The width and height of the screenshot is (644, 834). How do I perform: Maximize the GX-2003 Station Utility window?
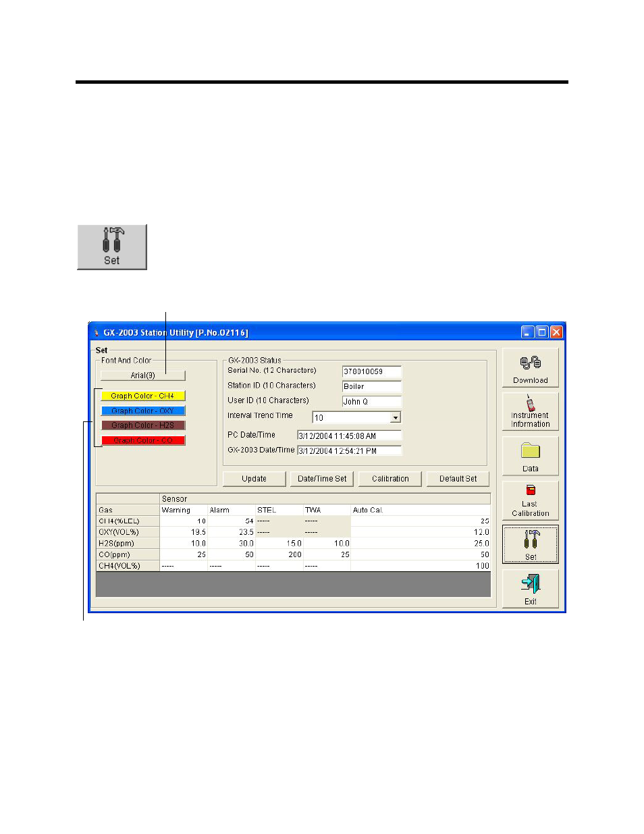(541, 332)
